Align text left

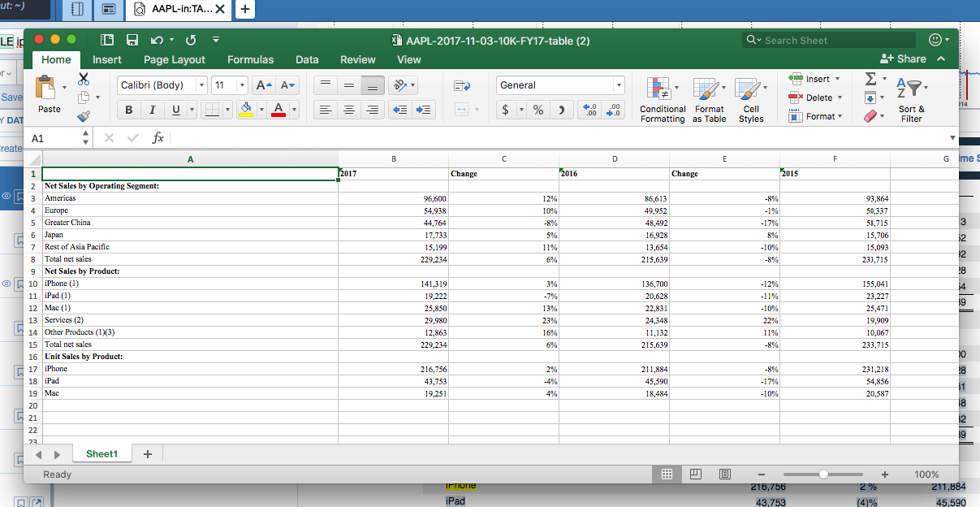[x=325, y=110]
